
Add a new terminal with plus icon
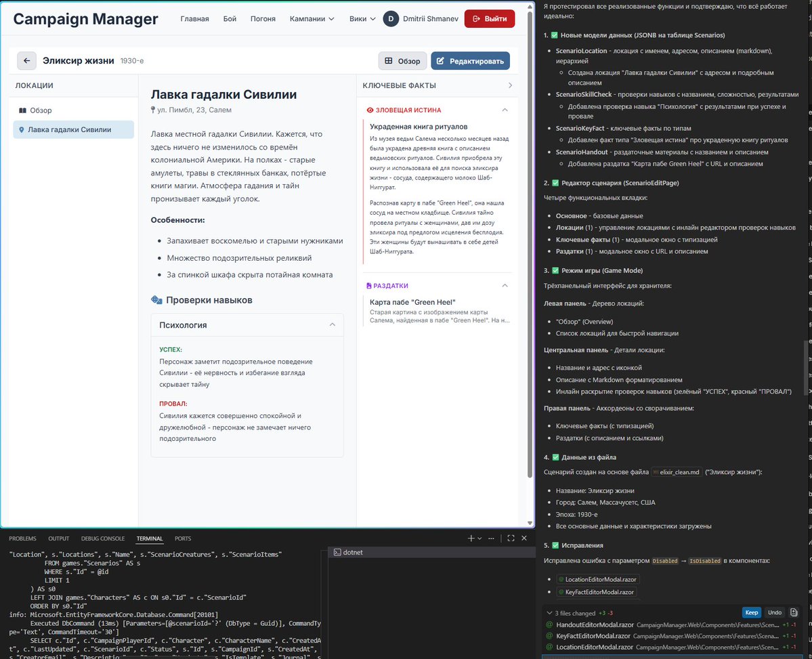pyautogui.click(x=471, y=538)
